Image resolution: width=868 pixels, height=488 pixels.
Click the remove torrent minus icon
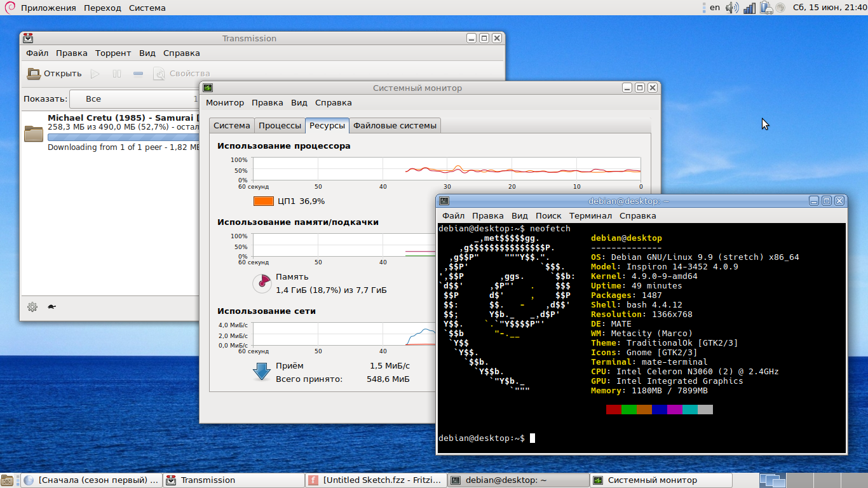click(138, 74)
